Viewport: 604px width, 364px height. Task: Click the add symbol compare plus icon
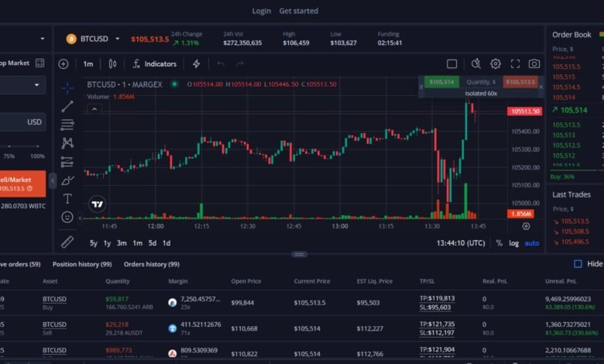coord(63,64)
